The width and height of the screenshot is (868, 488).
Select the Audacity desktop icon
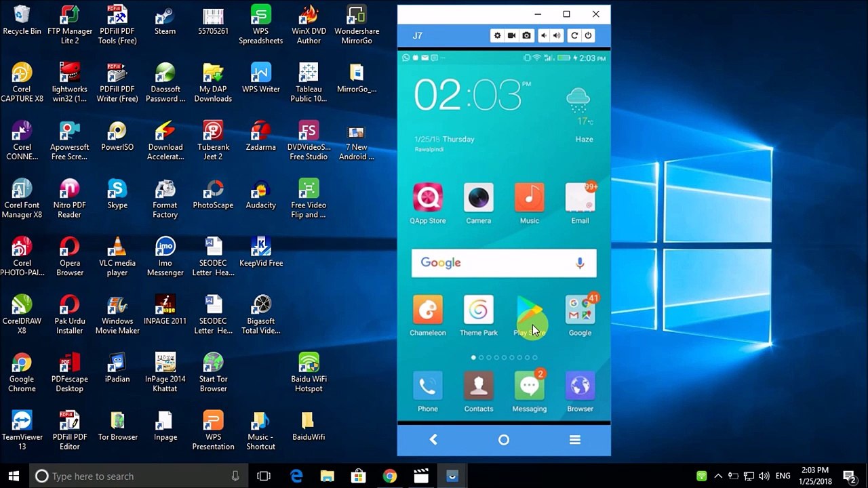261,195
